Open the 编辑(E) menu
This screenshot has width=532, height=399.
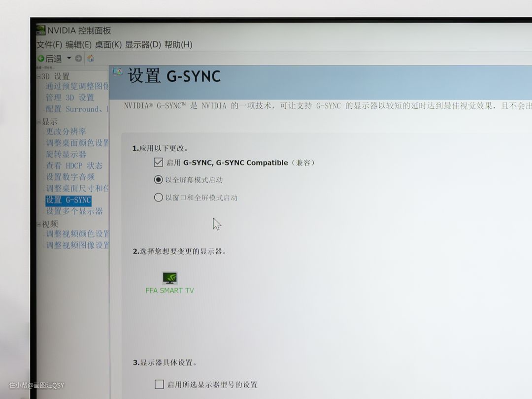tap(78, 44)
